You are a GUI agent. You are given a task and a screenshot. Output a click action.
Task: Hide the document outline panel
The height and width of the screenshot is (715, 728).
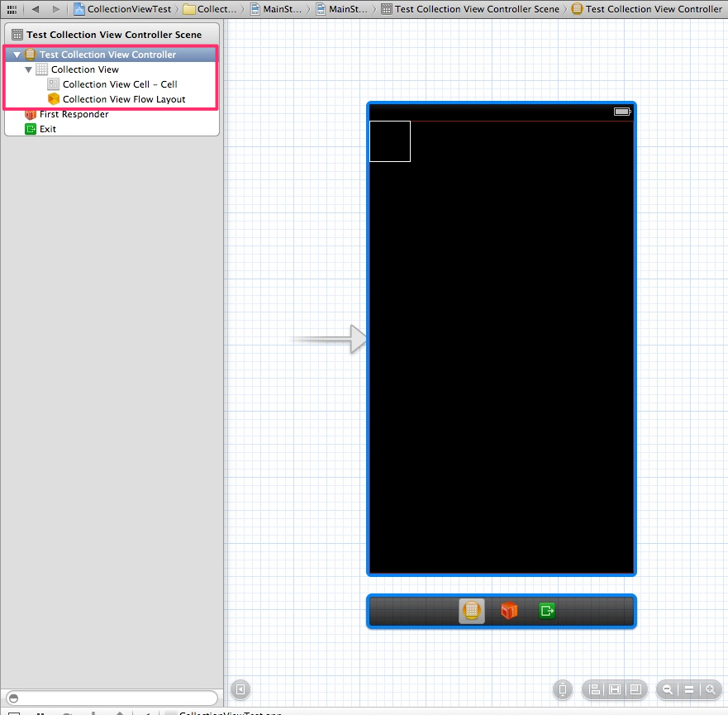point(240,689)
